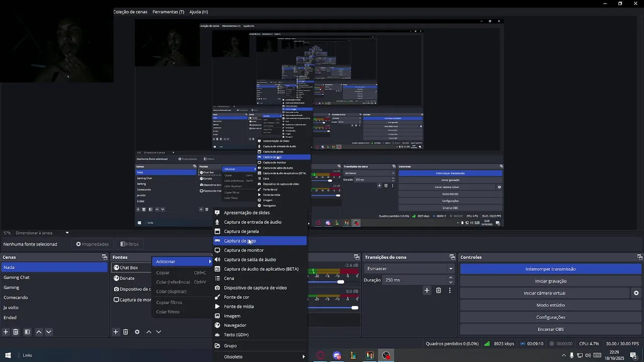Select Captura de monitor source type
The width and height of the screenshot is (644, 362).
point(260,250)
